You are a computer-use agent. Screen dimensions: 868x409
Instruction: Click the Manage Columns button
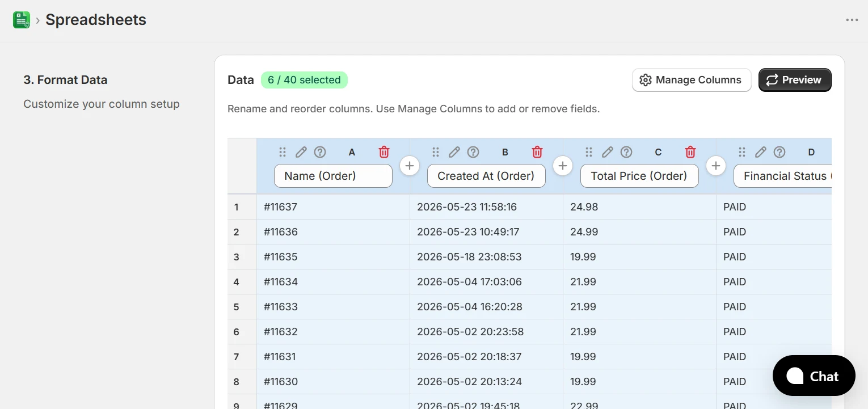[692, 80]
